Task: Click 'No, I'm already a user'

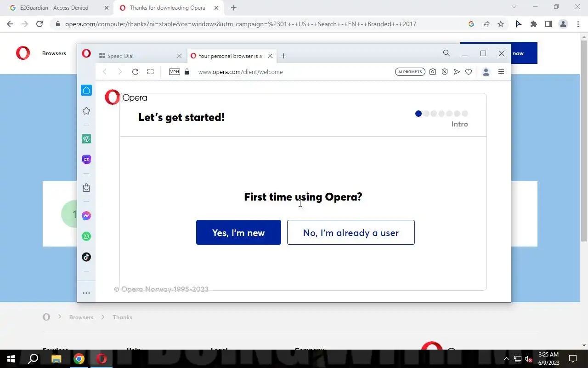Action: tap(351, 232)
